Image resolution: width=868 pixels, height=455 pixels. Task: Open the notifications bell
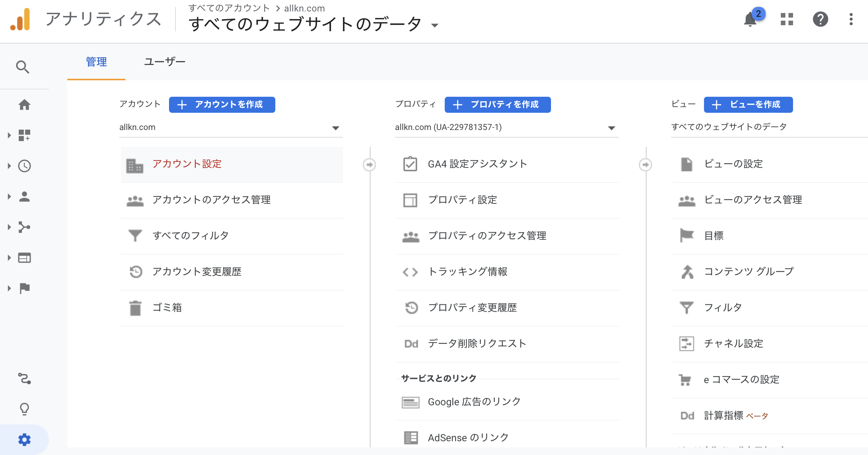pos(751,19)
